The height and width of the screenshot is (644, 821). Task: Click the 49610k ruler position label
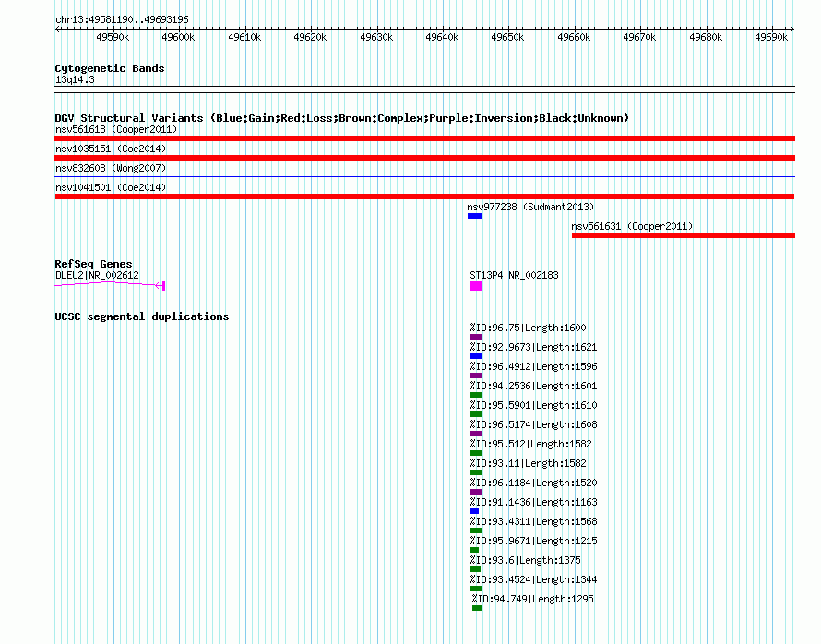244,37
